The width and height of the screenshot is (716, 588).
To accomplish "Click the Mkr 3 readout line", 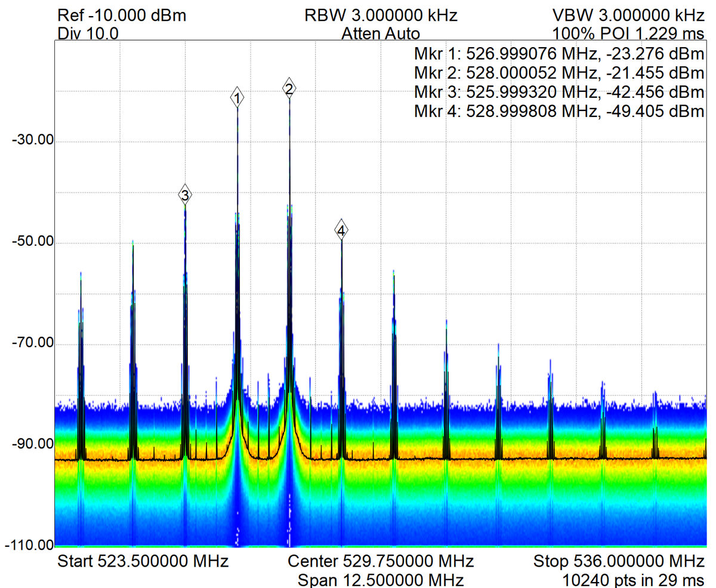I will point(559,92).
